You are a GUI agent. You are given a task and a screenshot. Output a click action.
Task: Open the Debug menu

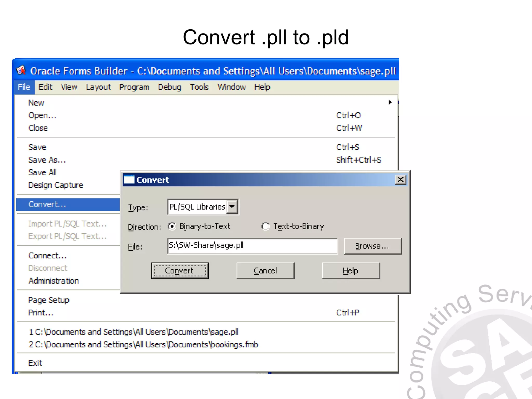pos(170,87)
